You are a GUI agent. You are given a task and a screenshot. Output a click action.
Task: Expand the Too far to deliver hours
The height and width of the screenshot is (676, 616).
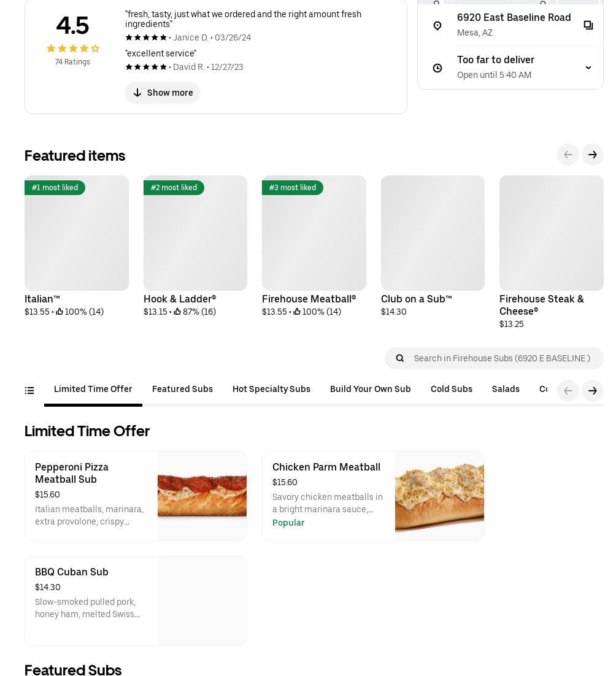coord(588,67)
